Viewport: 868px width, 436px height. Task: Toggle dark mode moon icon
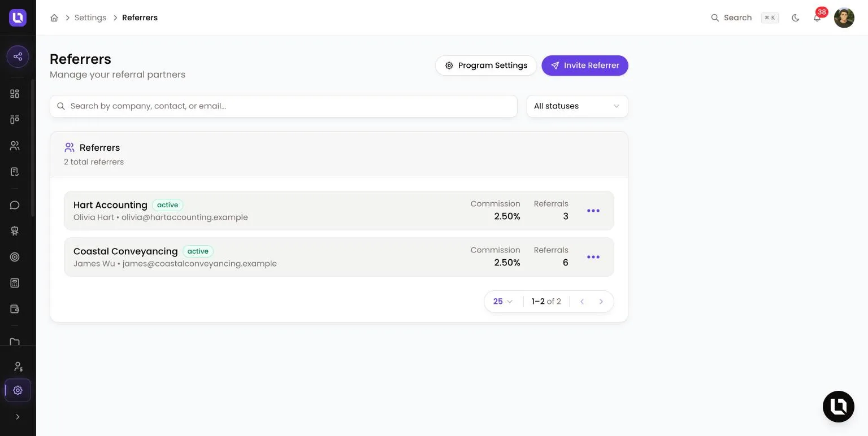coord(796,18)
